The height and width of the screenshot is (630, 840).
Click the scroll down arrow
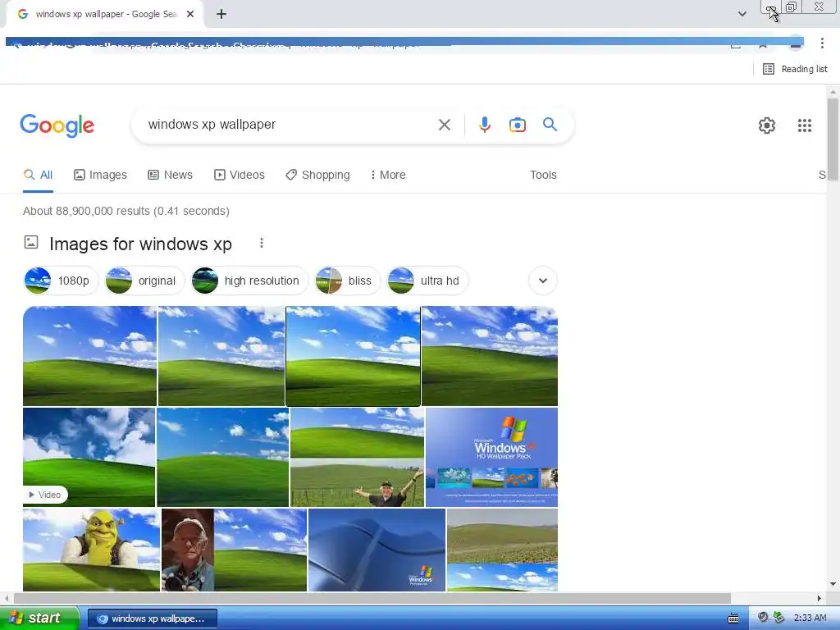[x=833, y=584]
